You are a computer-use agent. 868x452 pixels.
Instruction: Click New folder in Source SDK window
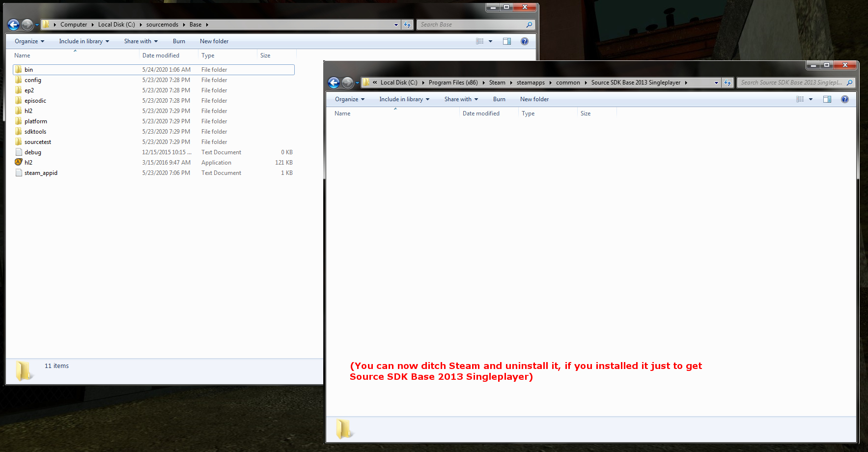pos(534,99)
